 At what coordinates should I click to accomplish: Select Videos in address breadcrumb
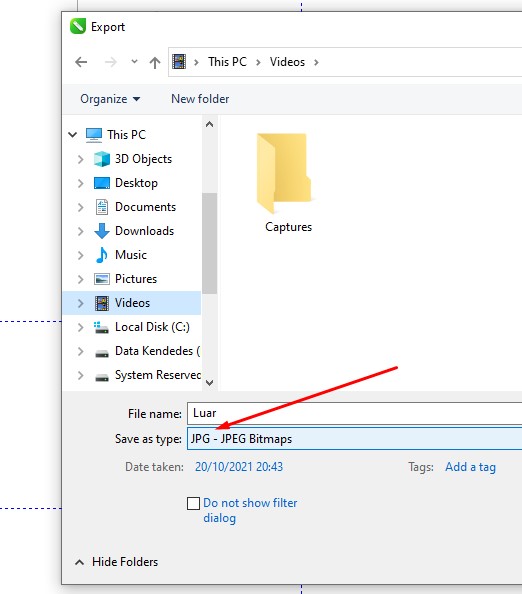point(287,62)
